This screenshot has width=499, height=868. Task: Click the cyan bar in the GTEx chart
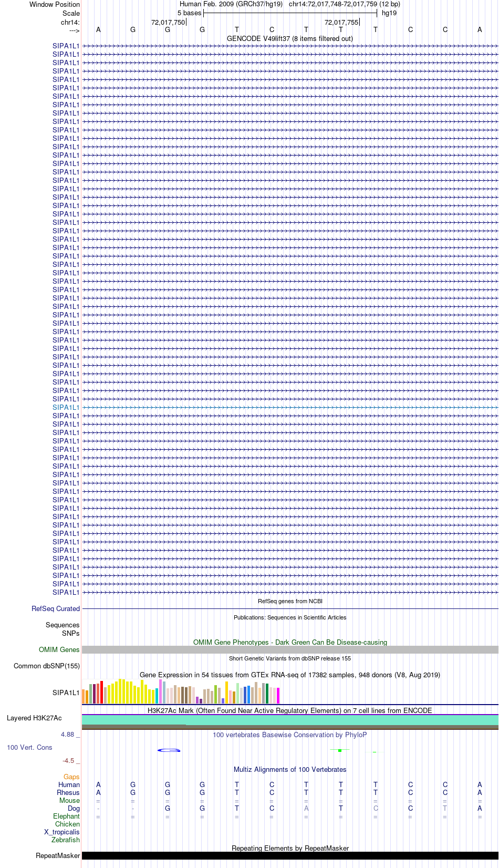[x=157, y=696]
